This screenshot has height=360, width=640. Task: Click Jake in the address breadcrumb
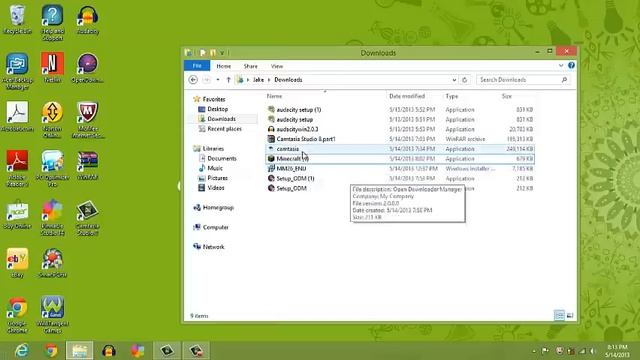[x=258, y=80]
